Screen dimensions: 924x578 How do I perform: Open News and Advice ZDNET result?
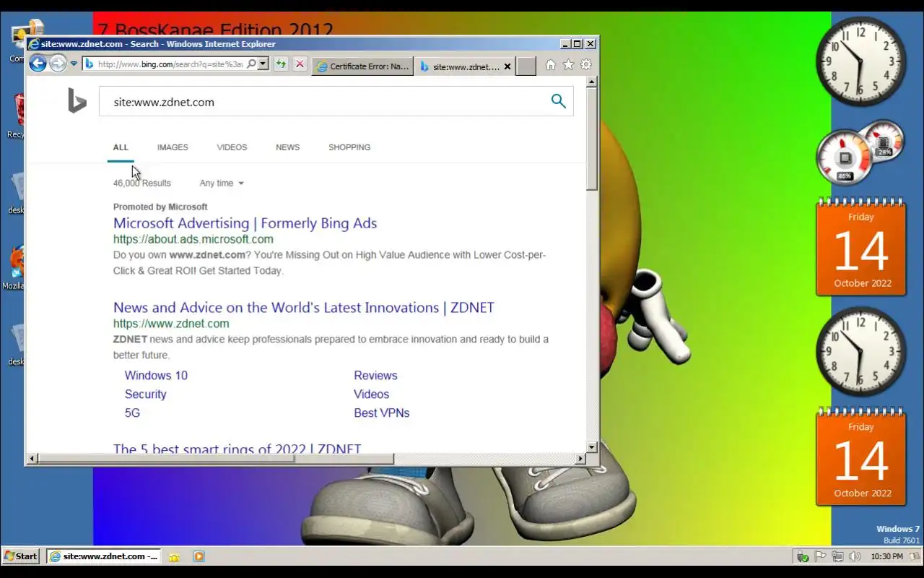click(x=303, y=308)
